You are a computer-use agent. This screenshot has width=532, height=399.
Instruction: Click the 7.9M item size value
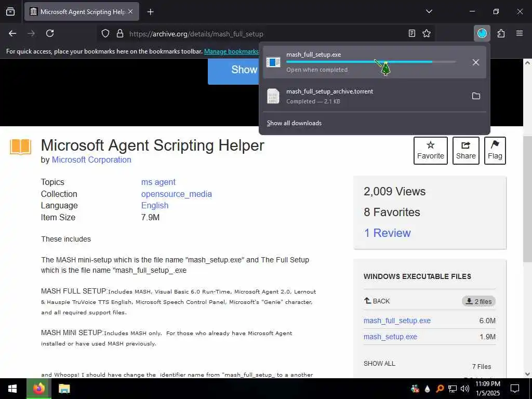point(150,218)
